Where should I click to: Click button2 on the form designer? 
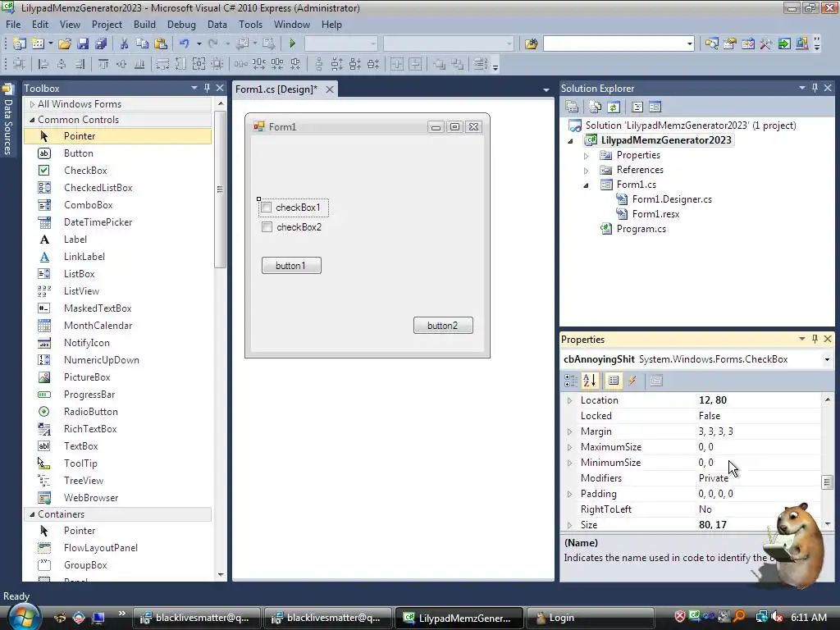point(443,326)
